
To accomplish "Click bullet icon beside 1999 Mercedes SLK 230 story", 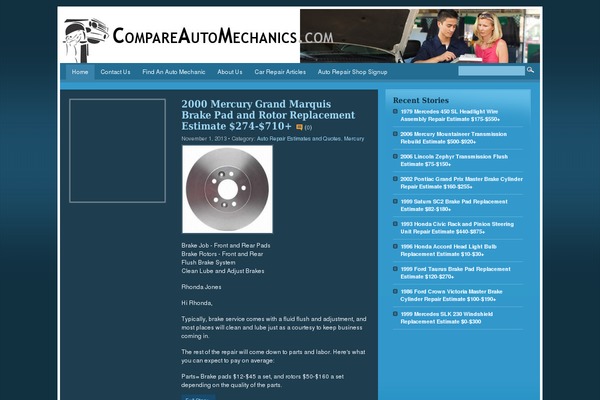I will [x=395, y=314].
